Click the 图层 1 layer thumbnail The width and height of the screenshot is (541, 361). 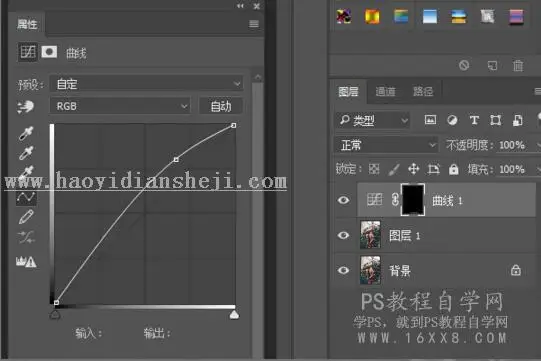pyautogui.click(x=370, y=235)
